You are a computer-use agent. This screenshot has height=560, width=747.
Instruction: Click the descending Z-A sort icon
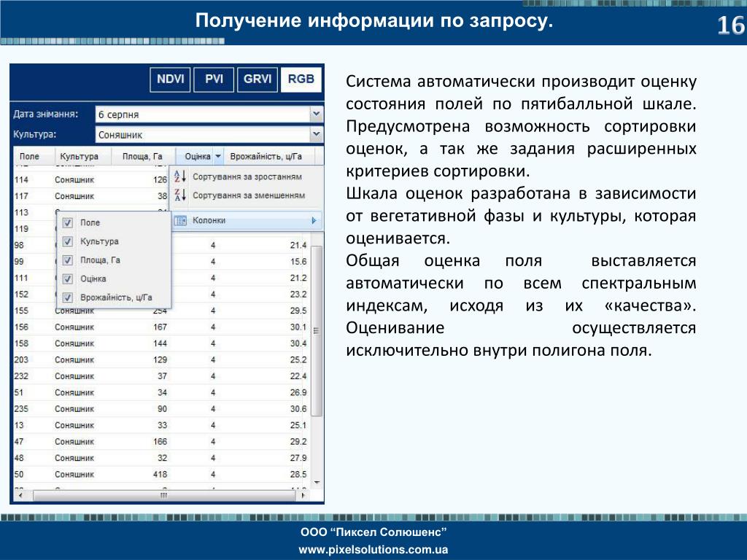tap(180, 195)
